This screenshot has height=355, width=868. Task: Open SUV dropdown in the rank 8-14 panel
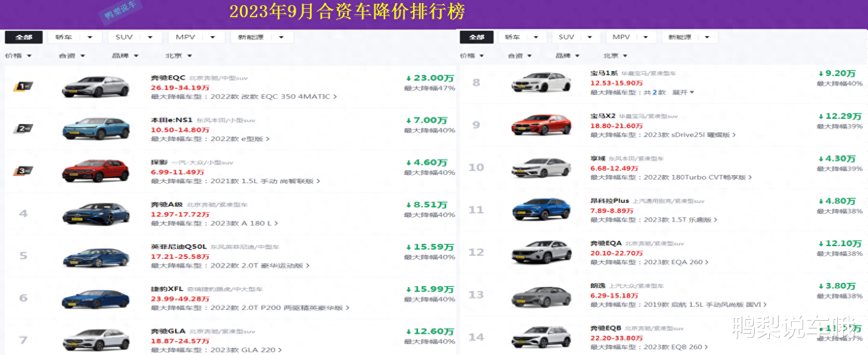(576, 37)
